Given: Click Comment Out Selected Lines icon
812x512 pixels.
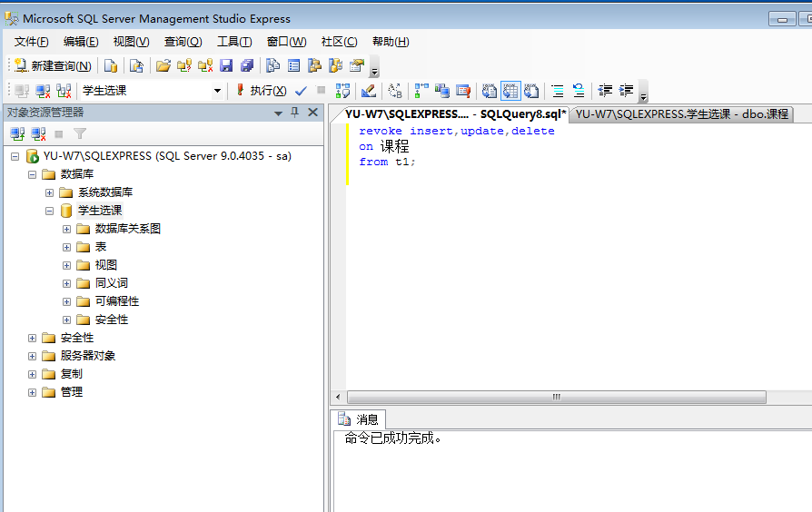Looking at the screenshot, I should pyautogui.click(x=558, y=91).
